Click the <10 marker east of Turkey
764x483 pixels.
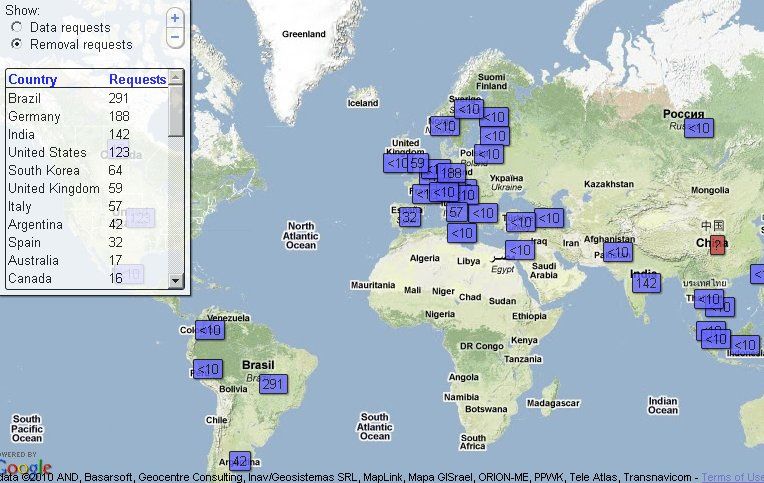pos(549,218)
